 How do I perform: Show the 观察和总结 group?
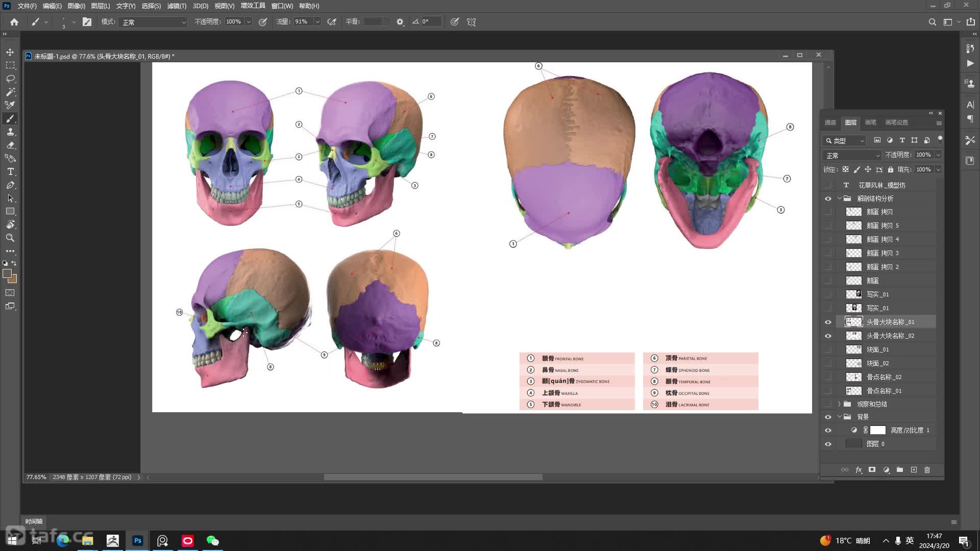coord(828,404)
